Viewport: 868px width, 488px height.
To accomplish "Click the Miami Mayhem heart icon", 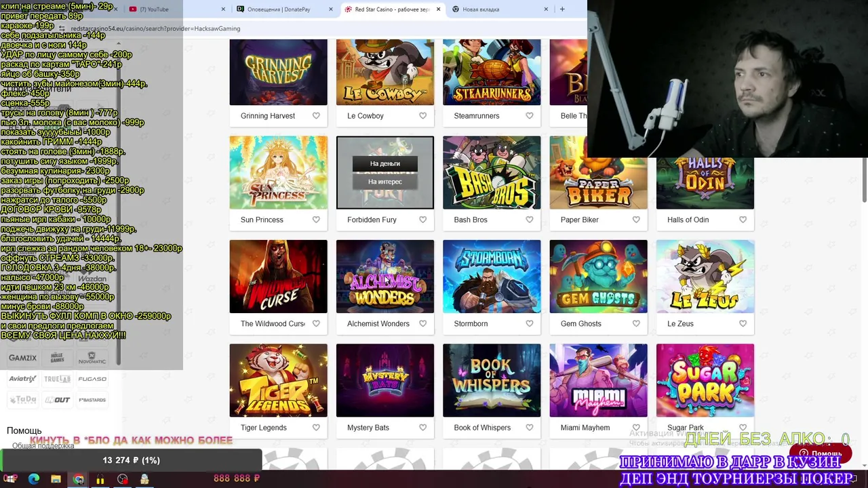I will click(636, 428).
